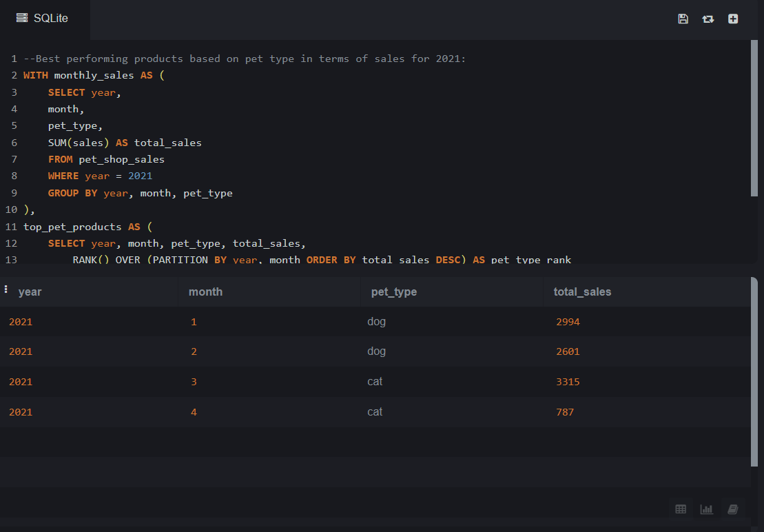Click month cell with value 2
This screenshot has width=764, height=532.
pyautogui.click(x=194, y=351)
